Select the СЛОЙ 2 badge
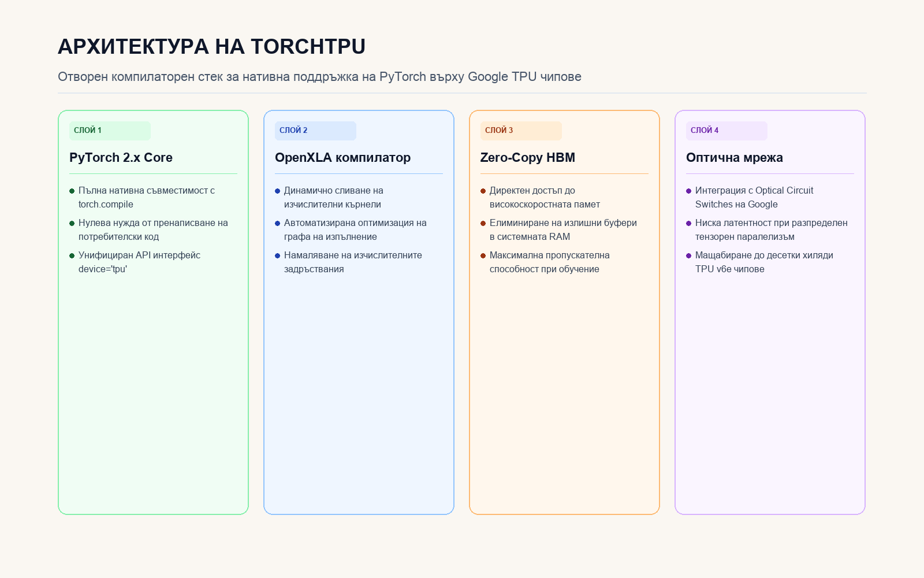This screenshot has width=924, height=578. click(x=315, y=131)
